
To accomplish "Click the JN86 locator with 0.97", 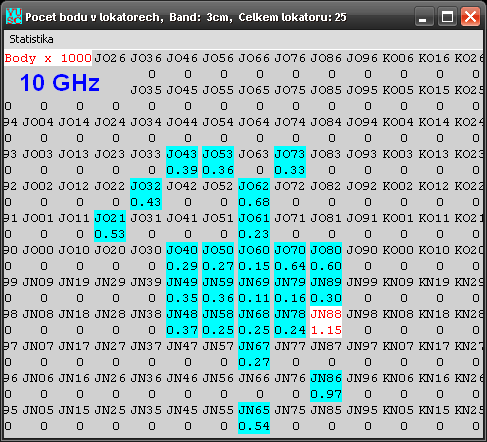I will click(x=326, y=386).
